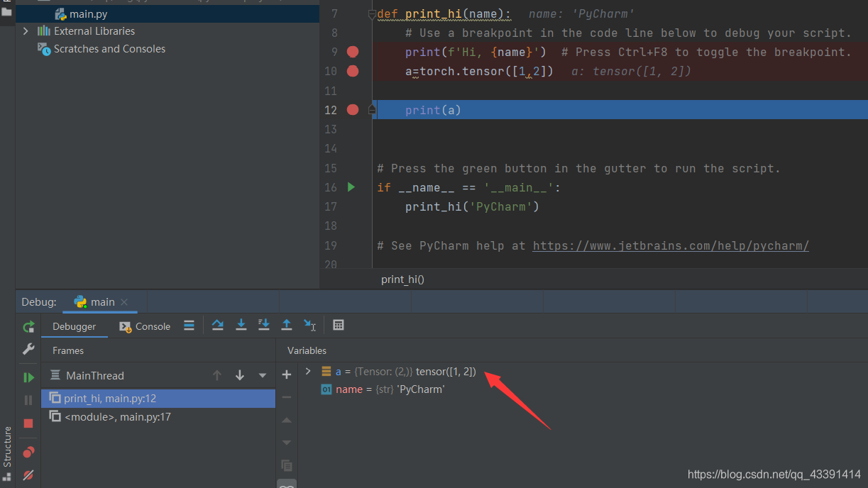Click print_hi('PyCharm') call on line 17
The height and width of the screenshot is (488, 868).
pos(472,206)
